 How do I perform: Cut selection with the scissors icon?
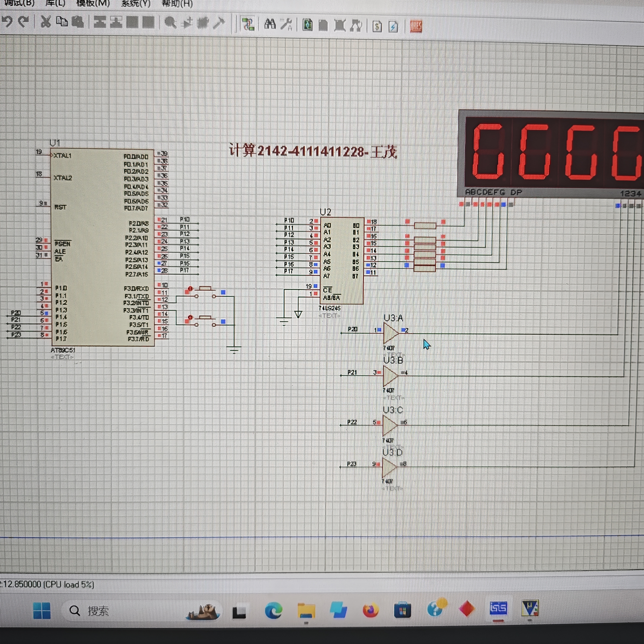(x=46, y=22)
